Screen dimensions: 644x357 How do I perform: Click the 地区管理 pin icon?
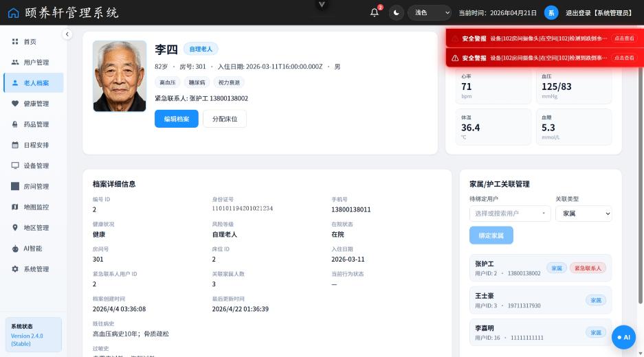[x=15, y=227]
